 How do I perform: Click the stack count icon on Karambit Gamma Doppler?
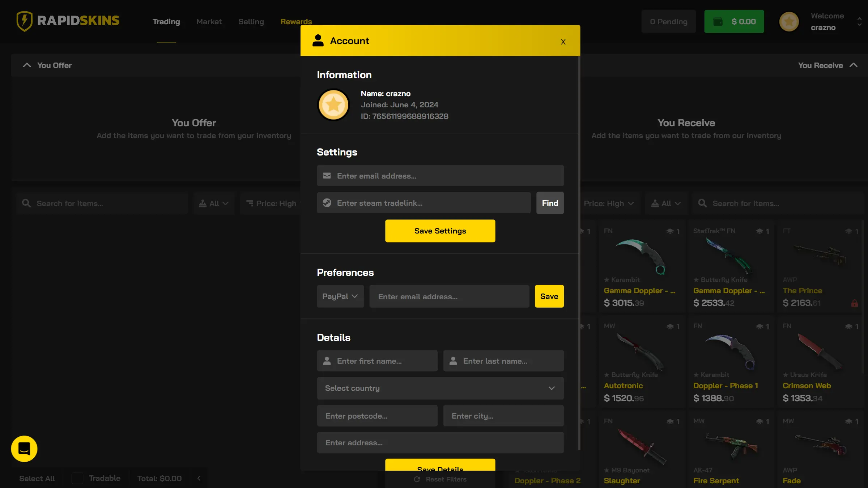point(670,231)
